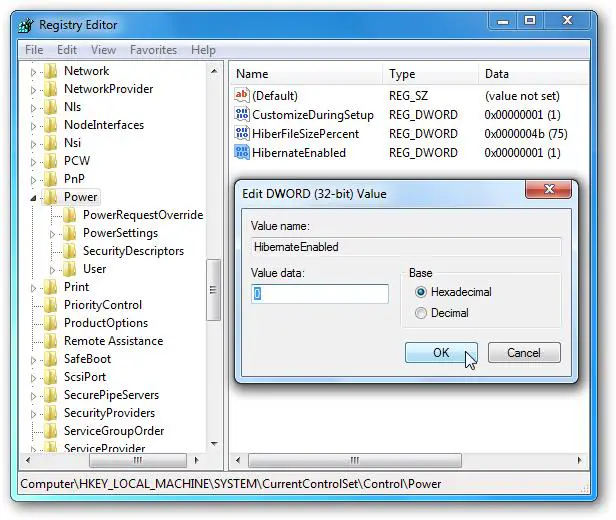616x520 pixels.
Task: Close the Edit DWORD dialog
Action: click(548, 190)
